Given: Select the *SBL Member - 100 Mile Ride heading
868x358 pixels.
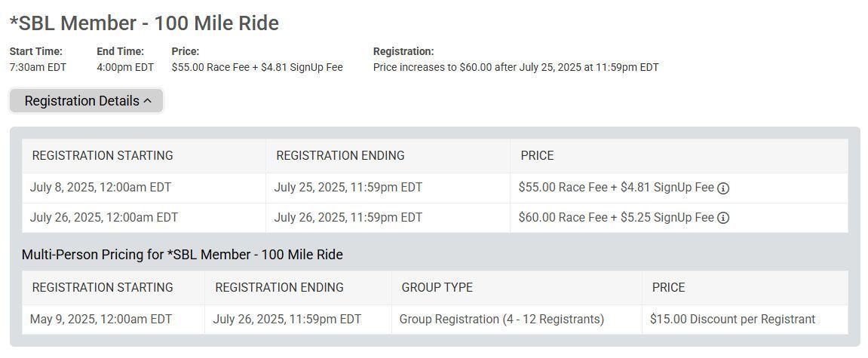Looking at the screenshot, I should pyautogui.click(x=145, y=23).
